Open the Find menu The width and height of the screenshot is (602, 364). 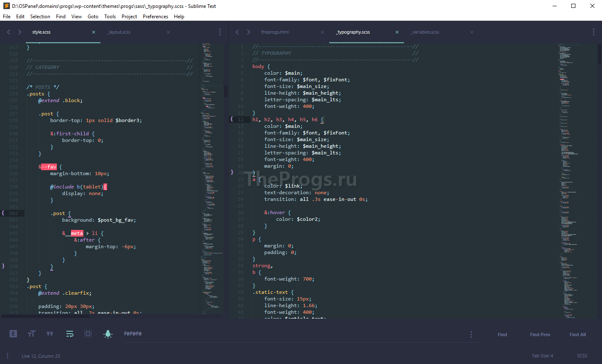coord(61,17)
